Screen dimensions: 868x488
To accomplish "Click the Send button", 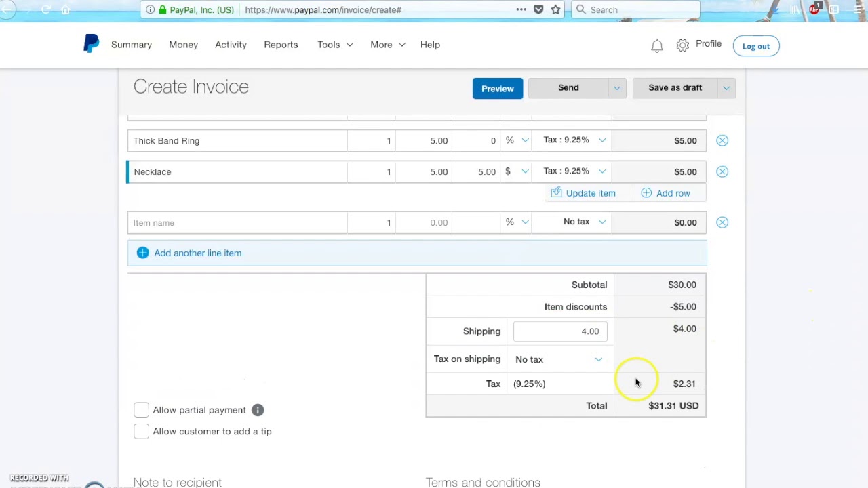I will [568, 87].
